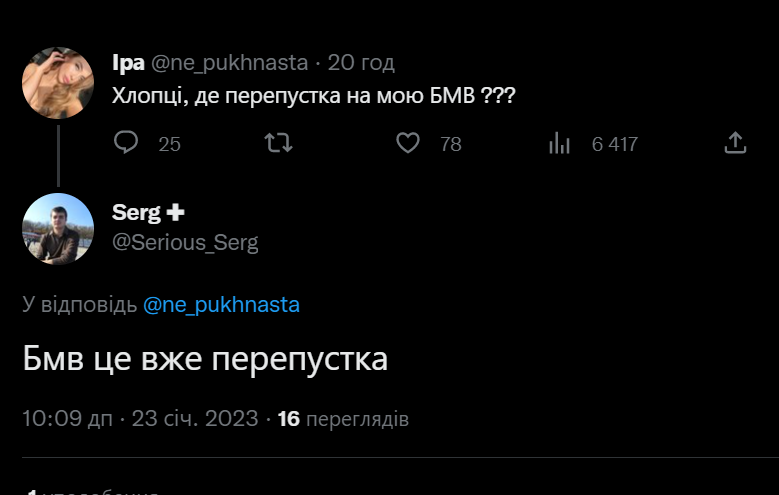The height and width of the screenshot is (495, 779).
Task: Click the reply speech bubble icon
Action: (126, 144)
